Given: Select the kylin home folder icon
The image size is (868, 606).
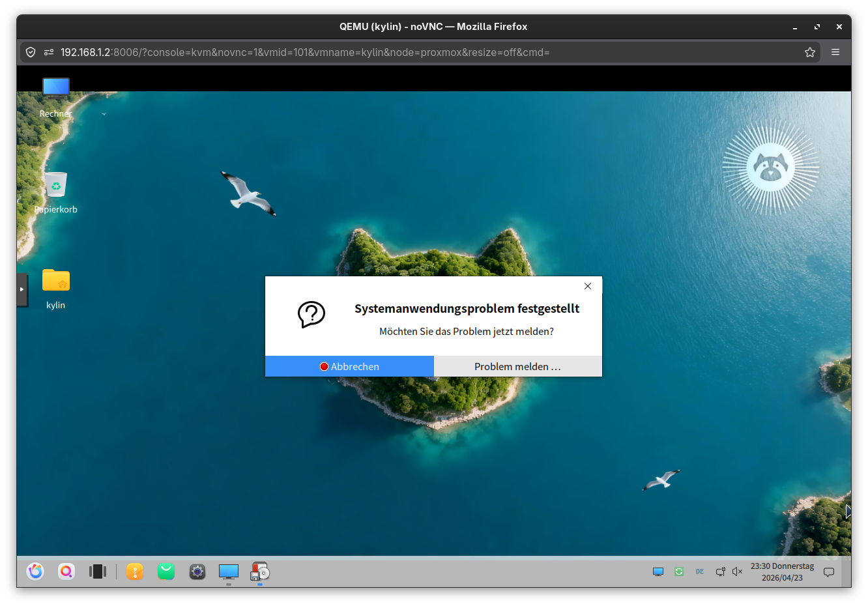Looking at the screenshot, I should pyautogui.click(x=56, y=289).
